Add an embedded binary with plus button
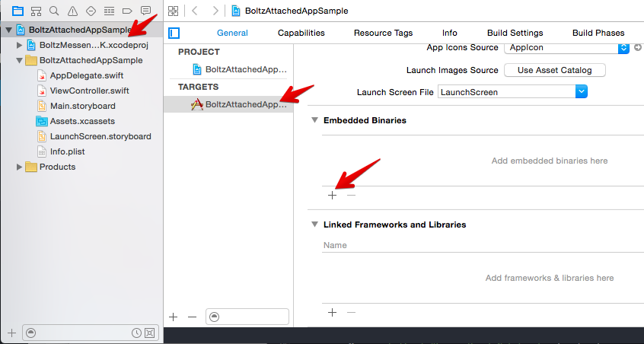The image size is (644, 344). tap(332, 196)
